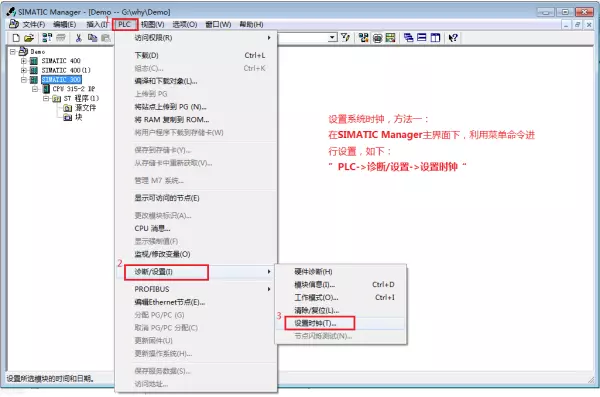Restore the inner Demo child window
The height and width of the screenshot is (397, 600).
[577, 25]
